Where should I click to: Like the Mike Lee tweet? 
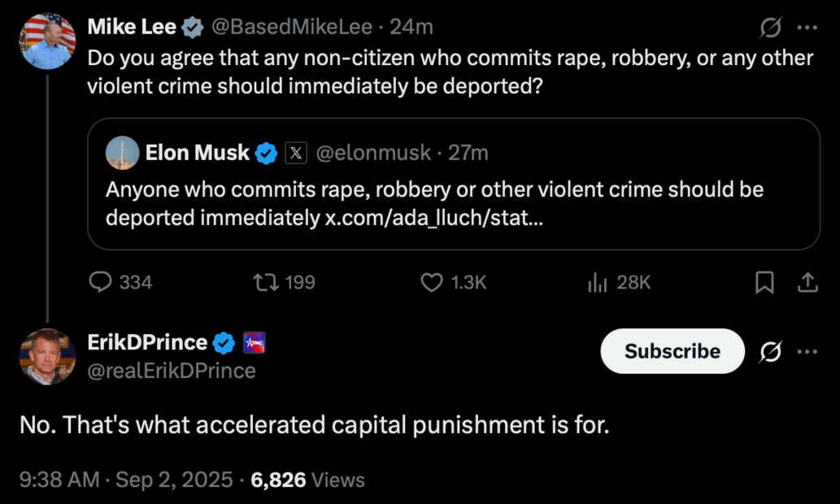coord(431,282)
